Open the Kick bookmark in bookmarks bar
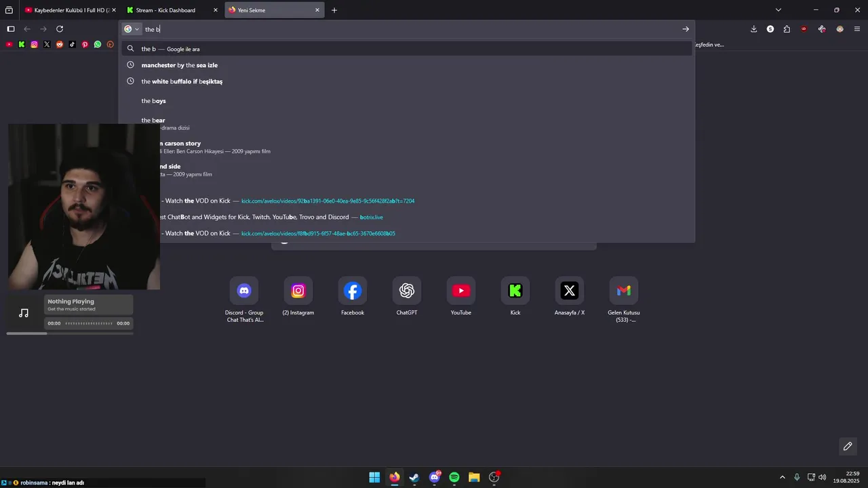This screenshot has height=488, width=868. (22, 45)
